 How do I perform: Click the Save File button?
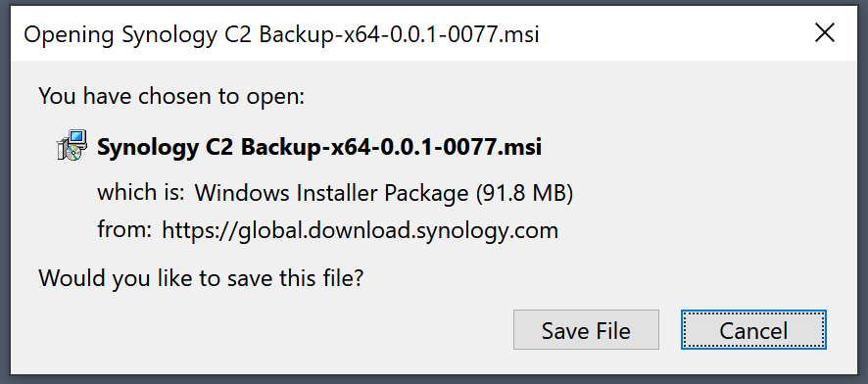[586, 330]
